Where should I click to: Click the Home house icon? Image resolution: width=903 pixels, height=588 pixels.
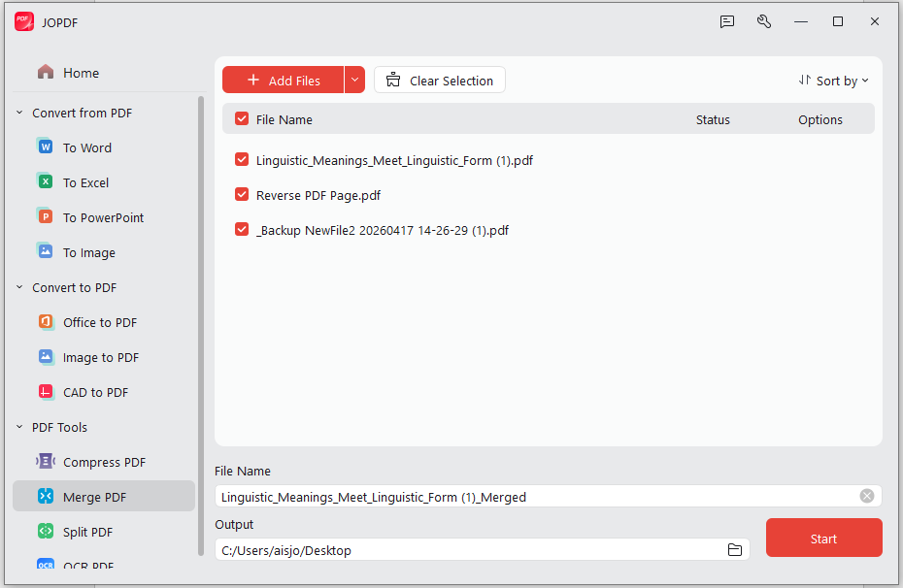coord(46,72)
